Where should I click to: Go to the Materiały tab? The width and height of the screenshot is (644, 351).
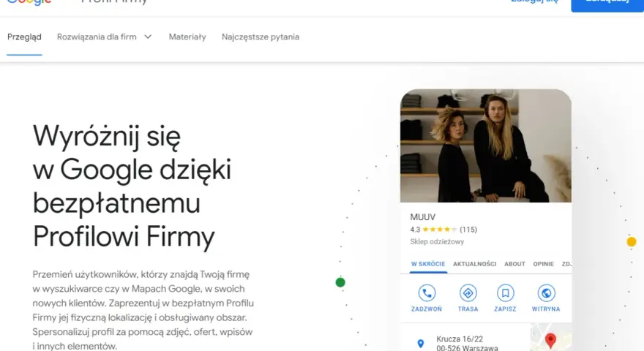point(187,37)
